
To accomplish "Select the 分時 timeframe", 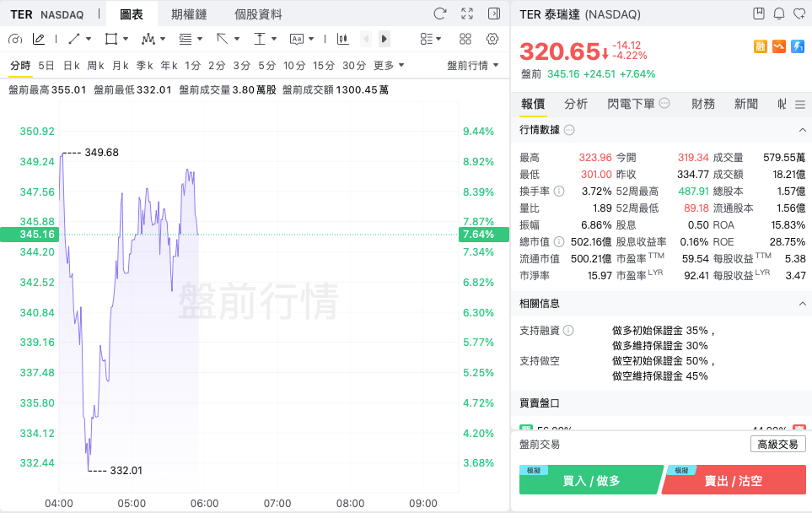I will 21,65.
